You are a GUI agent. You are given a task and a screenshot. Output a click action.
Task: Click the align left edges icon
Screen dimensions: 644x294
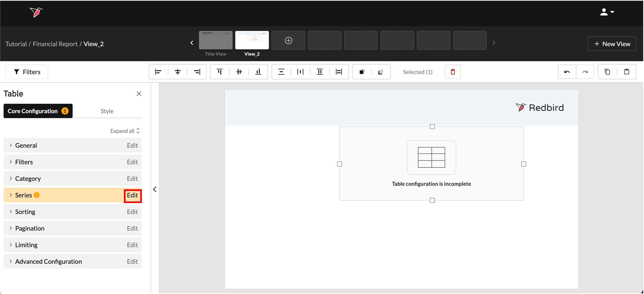[x=158, y=72]
